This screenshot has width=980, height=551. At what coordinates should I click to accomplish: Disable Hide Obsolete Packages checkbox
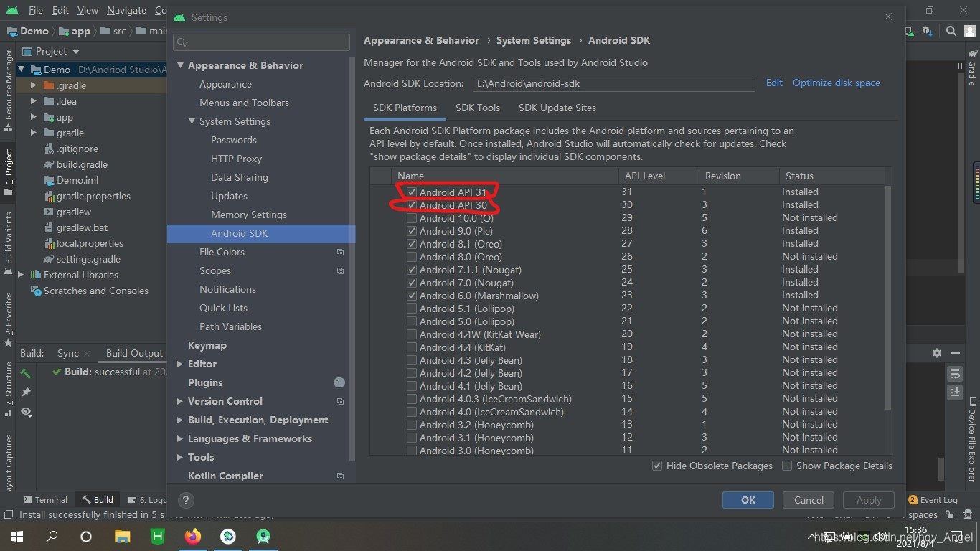point(657,466)
